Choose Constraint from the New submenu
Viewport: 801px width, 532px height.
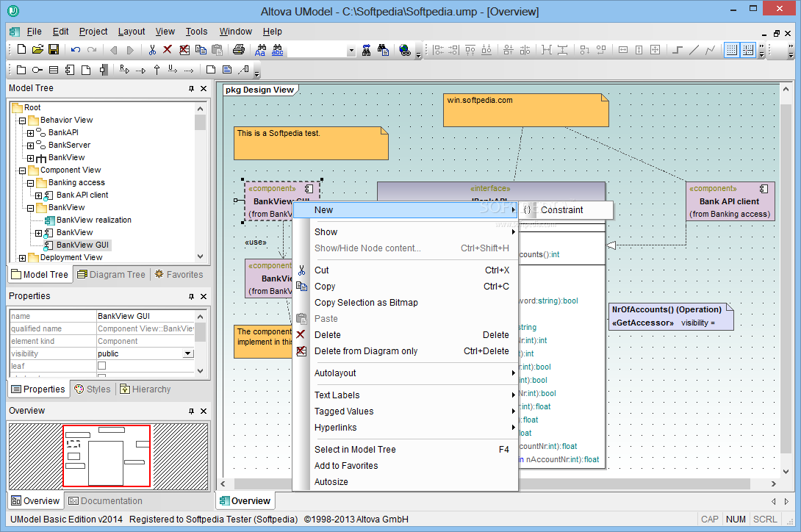coord(566,210)
